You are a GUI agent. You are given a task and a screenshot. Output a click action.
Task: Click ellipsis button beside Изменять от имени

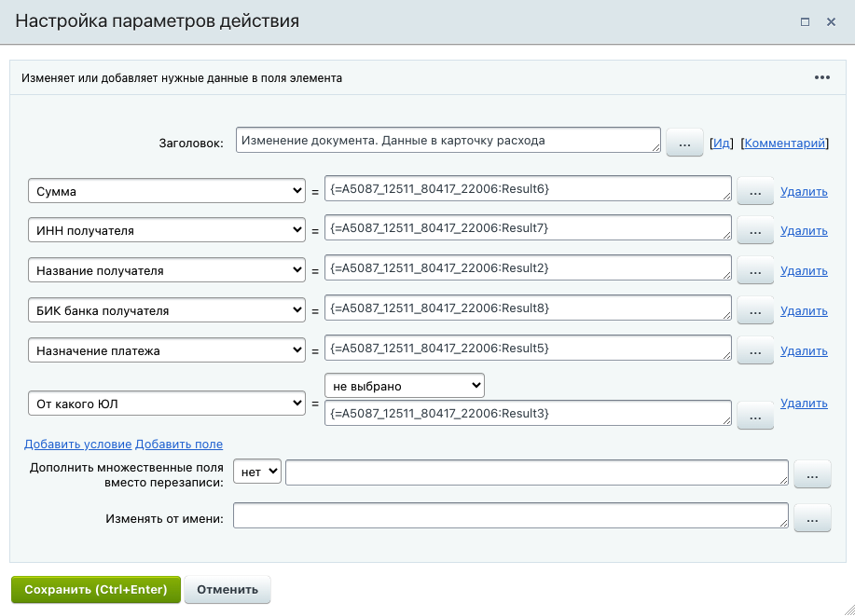(812, 518)
